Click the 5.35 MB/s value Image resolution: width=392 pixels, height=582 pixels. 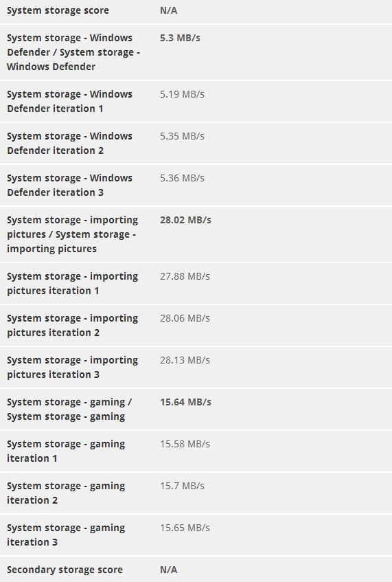(x=182, y=136)
